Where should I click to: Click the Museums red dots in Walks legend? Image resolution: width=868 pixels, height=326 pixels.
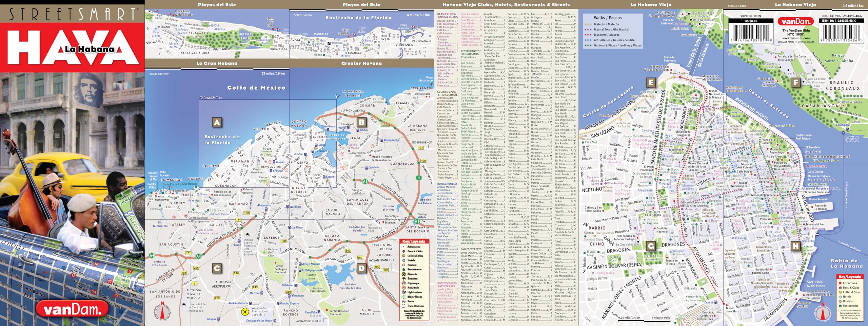click(x=588, y=35)
